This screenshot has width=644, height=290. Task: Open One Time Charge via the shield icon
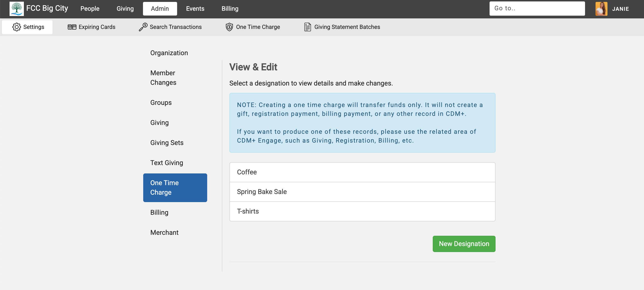point(229,27)
